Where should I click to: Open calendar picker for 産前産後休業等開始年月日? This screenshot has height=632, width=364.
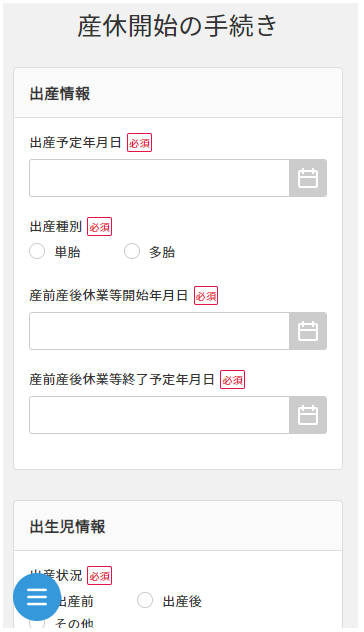(308, 331)
